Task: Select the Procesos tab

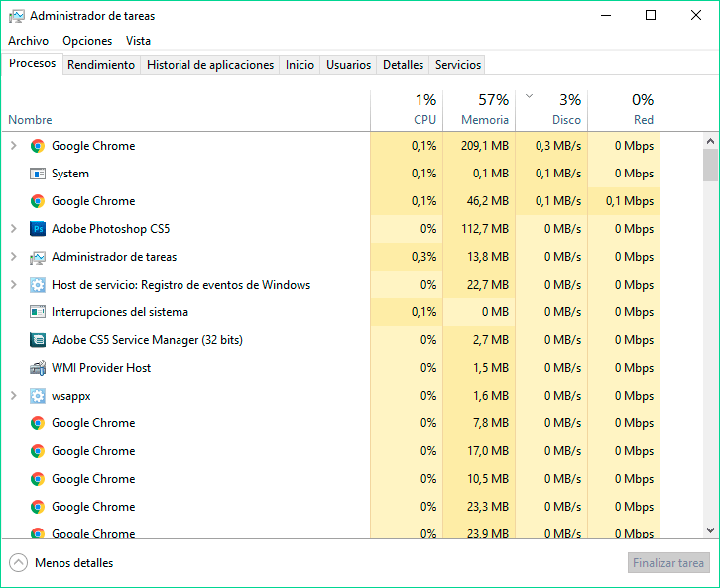Action: coord(32,63)
